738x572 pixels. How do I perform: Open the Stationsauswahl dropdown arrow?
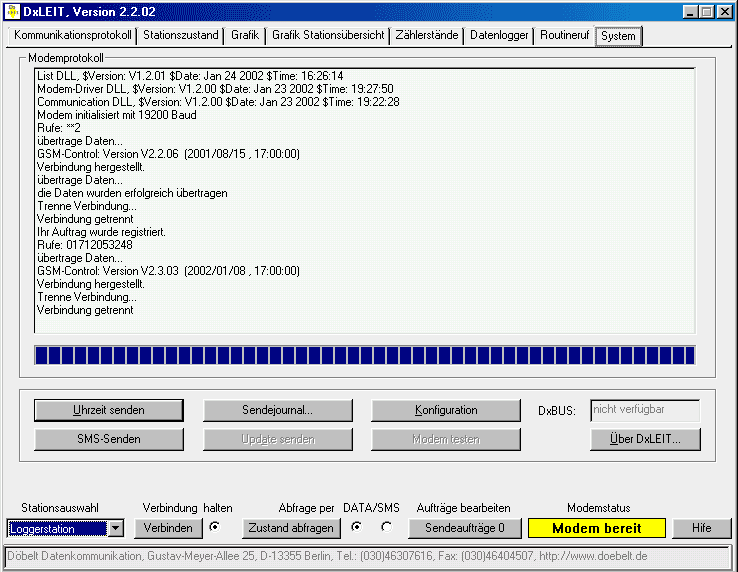(115, 528)
